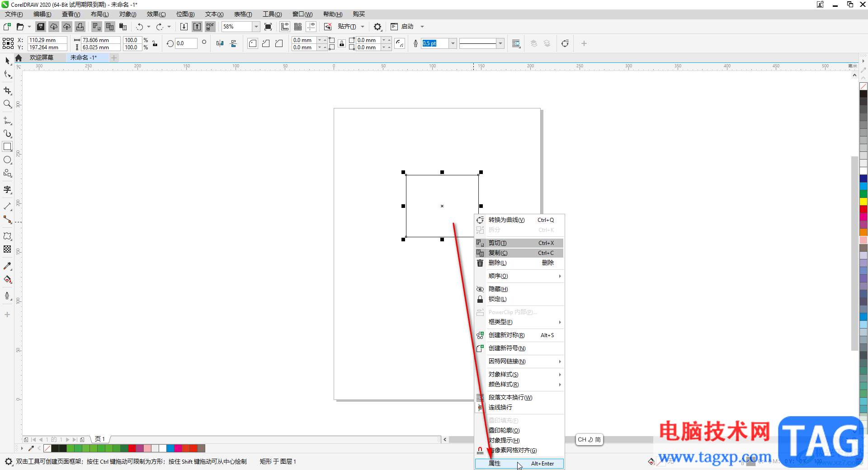Pick the yellow swatch in right palette
This screenshot has height=470, width=868.
tap(863, 202)
